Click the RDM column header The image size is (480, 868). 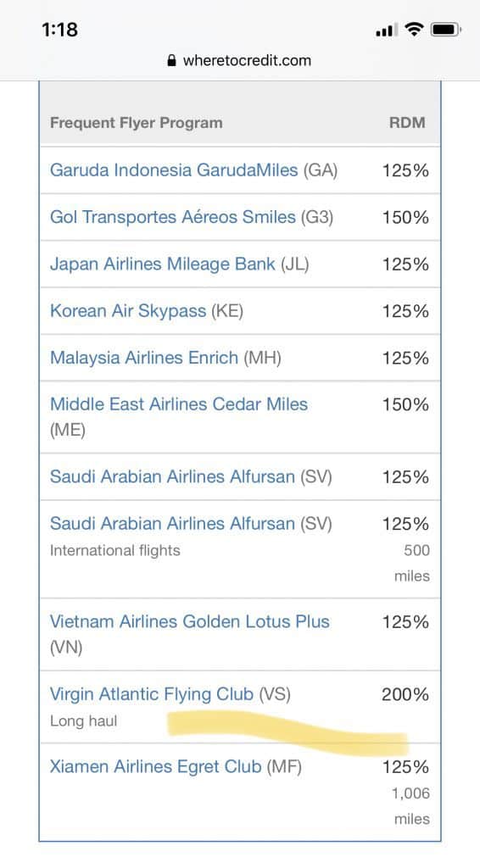coord(407,122)
